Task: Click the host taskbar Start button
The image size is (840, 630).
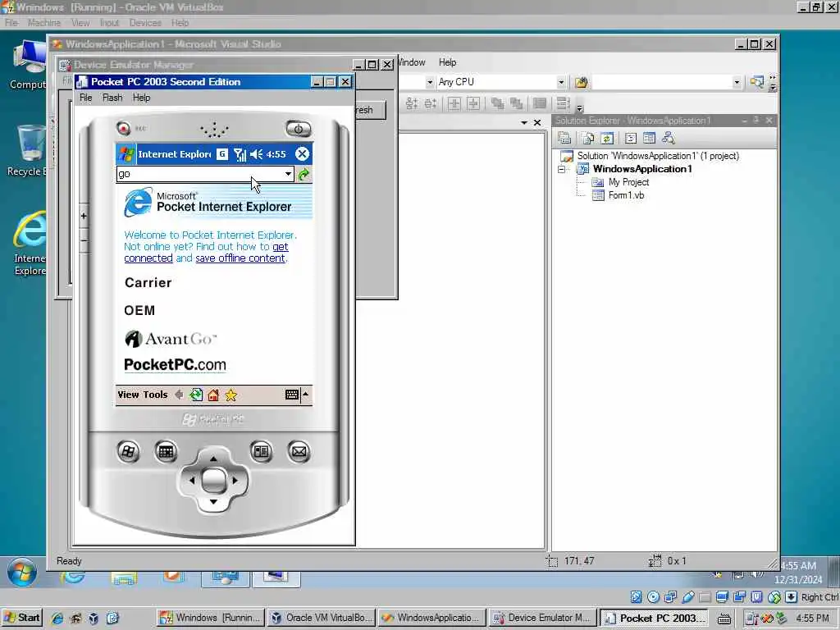Action: [x=22, y=618]
